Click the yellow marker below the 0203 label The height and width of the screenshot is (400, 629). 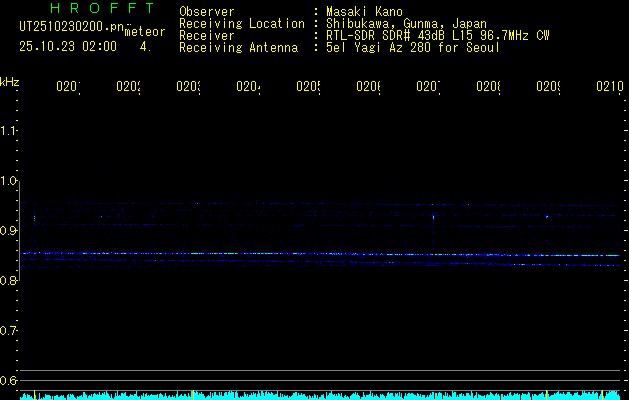point(193,395)
